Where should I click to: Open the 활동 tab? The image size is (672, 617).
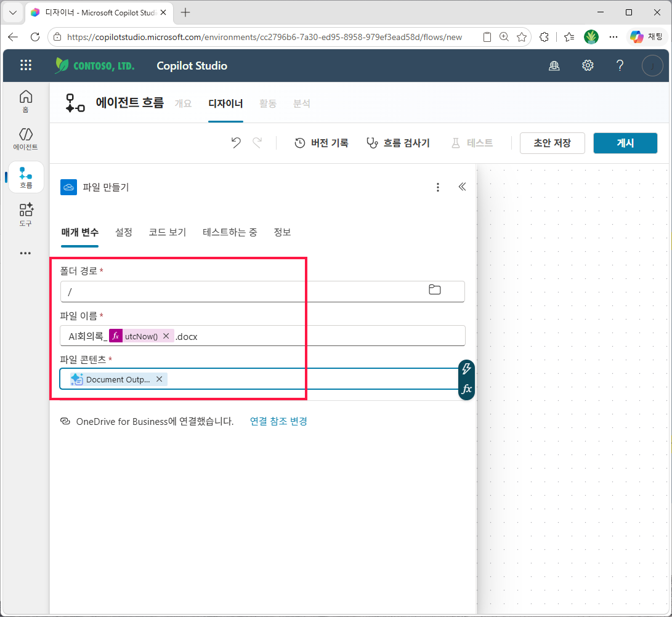(x=268, y=103)
